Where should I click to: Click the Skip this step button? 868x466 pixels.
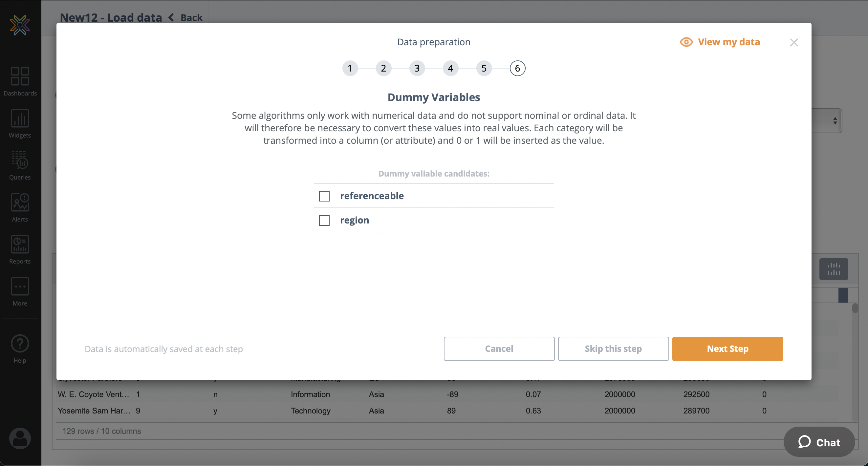point(613,349)
